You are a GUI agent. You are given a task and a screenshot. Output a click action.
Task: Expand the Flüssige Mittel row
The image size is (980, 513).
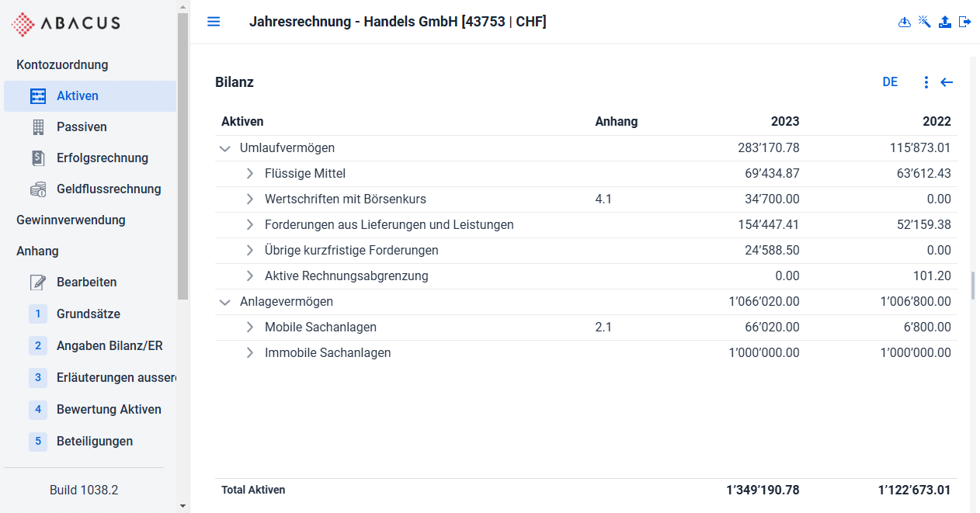pyautogui.click(x=250, y=174)
